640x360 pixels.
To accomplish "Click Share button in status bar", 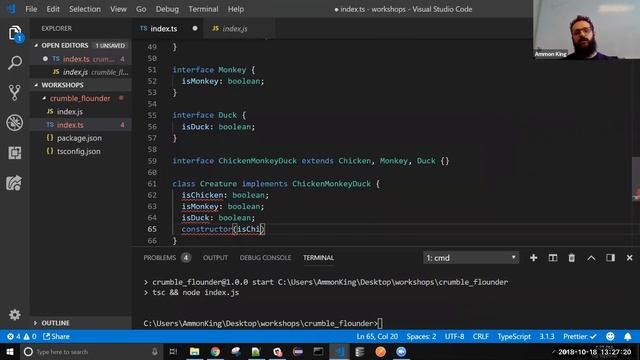I will click(x=56, y=336).
